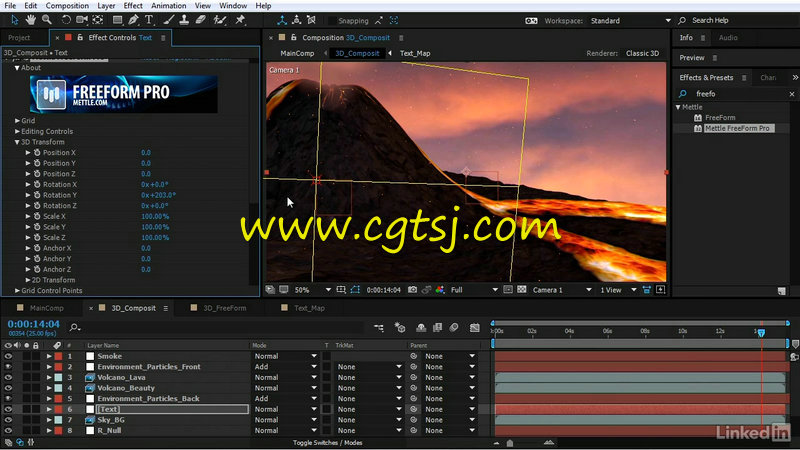The width and height of the screenshot is (800, 450).
Task: Select the Puppet Pin tool
Action: [x=240, y=20]
